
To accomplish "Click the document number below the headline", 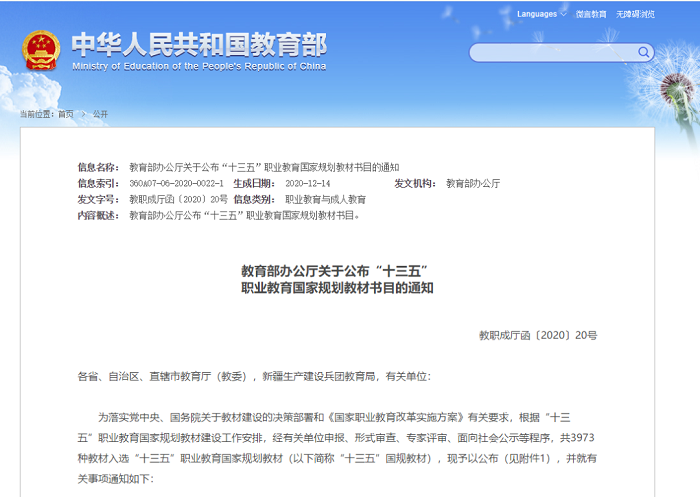I will click(x=537, y=336).
